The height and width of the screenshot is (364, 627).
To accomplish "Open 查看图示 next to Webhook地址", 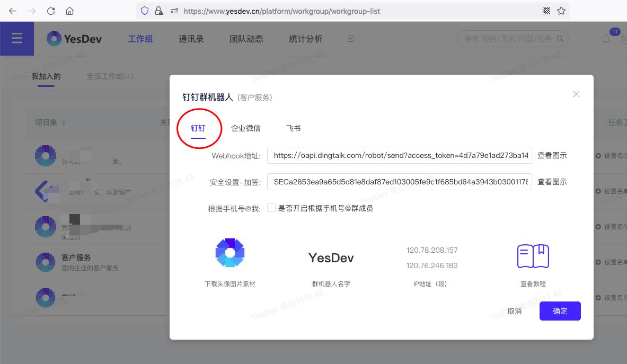I will click(x=552, y=155).
